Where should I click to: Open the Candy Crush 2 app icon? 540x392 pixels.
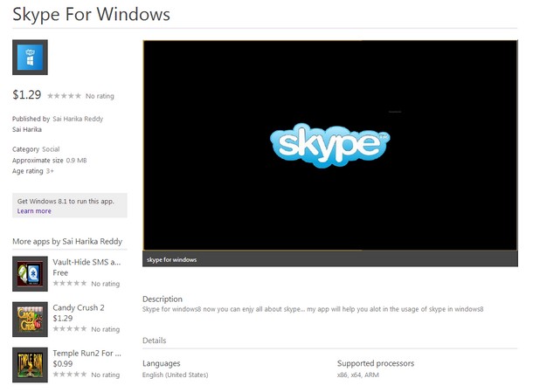click(30, 320)
